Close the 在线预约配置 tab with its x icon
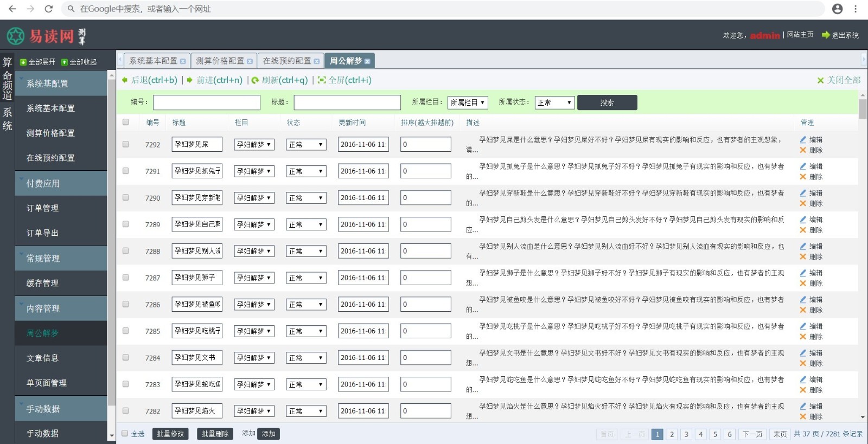868x444 pixels. 317,61
